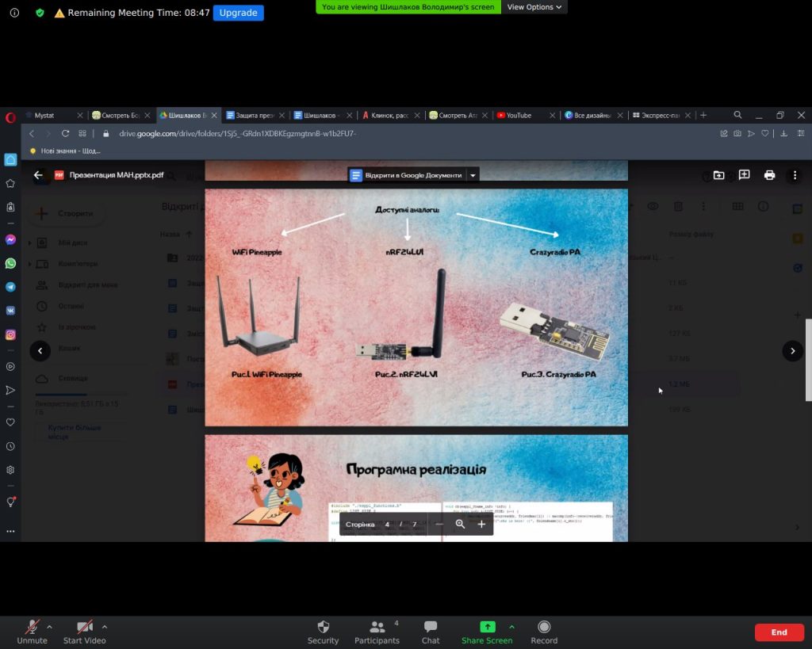The width and height of the screenshot is (812, 649).
Task: Open Opera sidebar settings gear
Action: click(x=10, y=470)
